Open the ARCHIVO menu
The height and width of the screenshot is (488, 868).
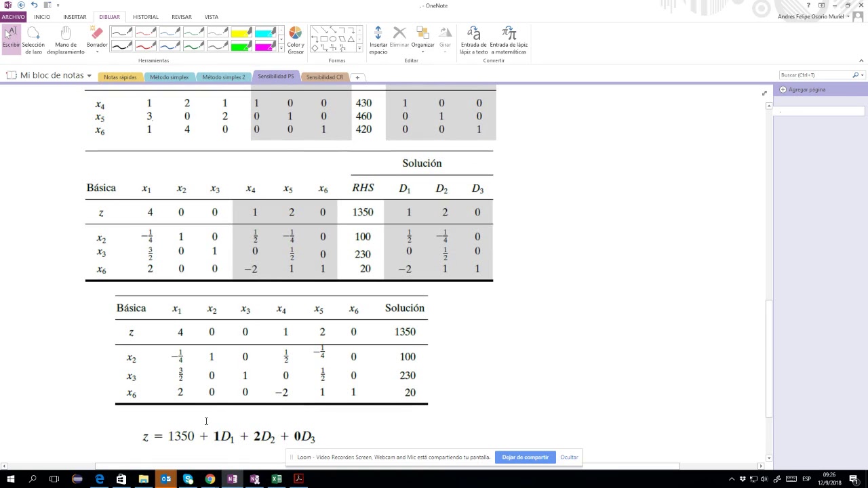(13, 17)
